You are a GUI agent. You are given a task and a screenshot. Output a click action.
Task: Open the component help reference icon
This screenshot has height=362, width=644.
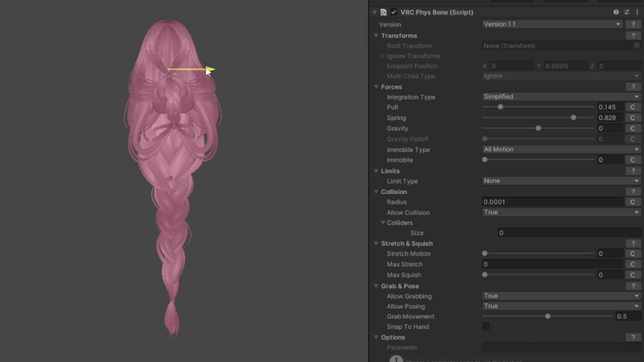[616, 12]
